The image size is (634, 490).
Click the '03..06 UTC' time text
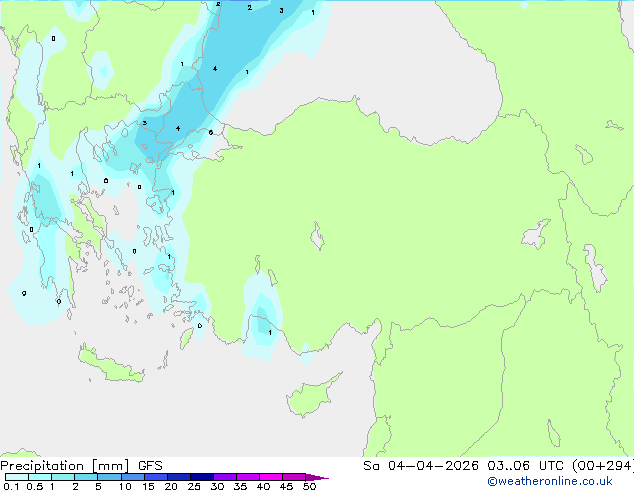click(525, 466)
